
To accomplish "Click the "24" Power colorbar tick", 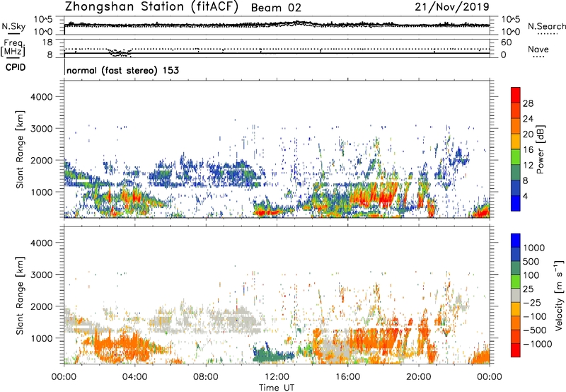I will [x=528, y=119].
